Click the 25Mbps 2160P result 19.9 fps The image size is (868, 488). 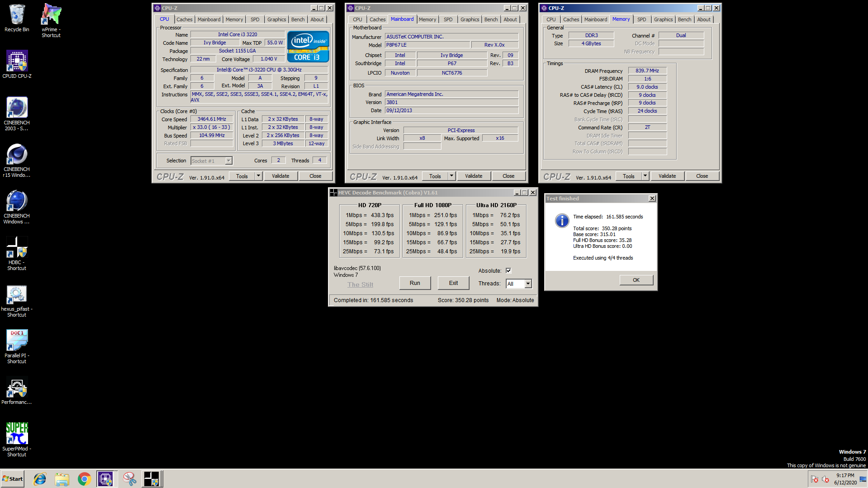point(510,251)
